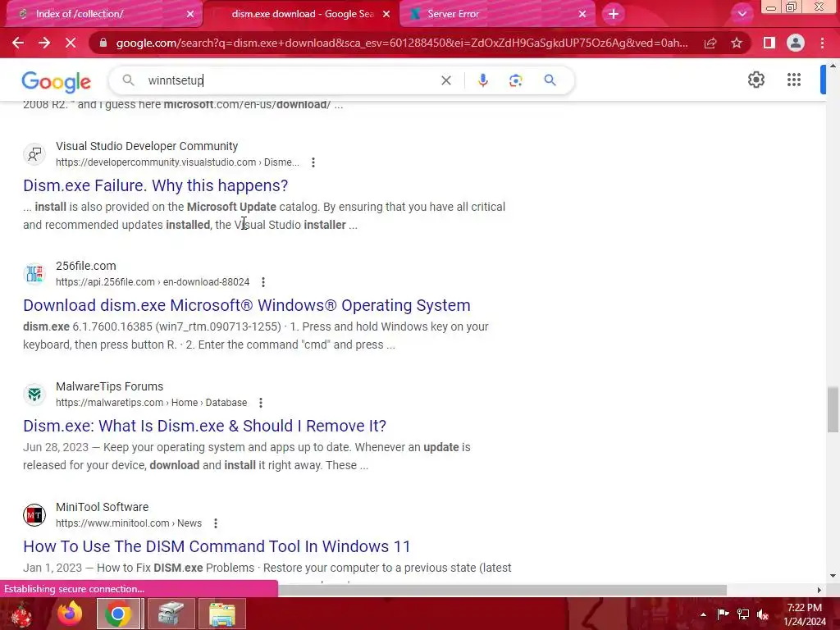Focus the Chrome address bar URL
Image resolution: width=840 pixels, height=630 pixels.
tap(402, 43)
